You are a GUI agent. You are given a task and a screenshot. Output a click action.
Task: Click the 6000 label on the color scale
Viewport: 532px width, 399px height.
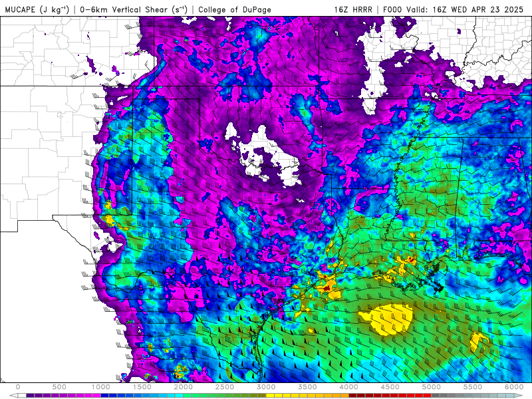[x=514, y=387]
